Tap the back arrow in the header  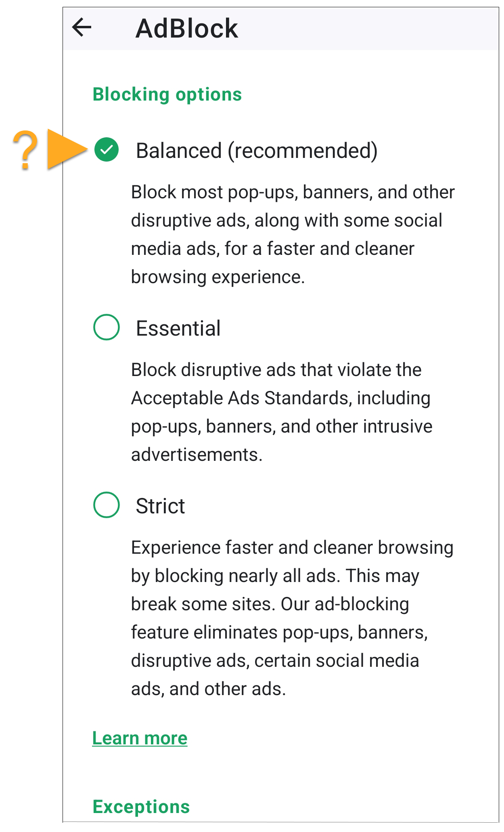(x=82, y=28)
